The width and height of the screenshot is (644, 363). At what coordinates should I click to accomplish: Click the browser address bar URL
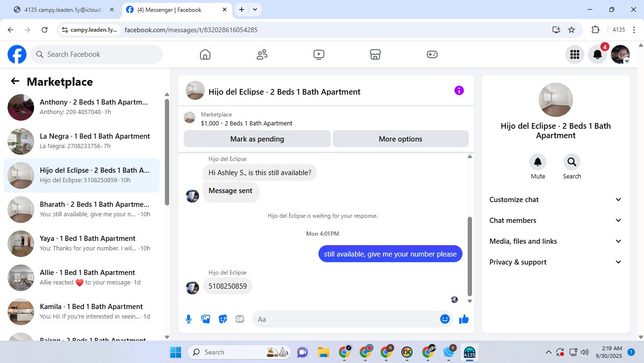tap(191, 30)
